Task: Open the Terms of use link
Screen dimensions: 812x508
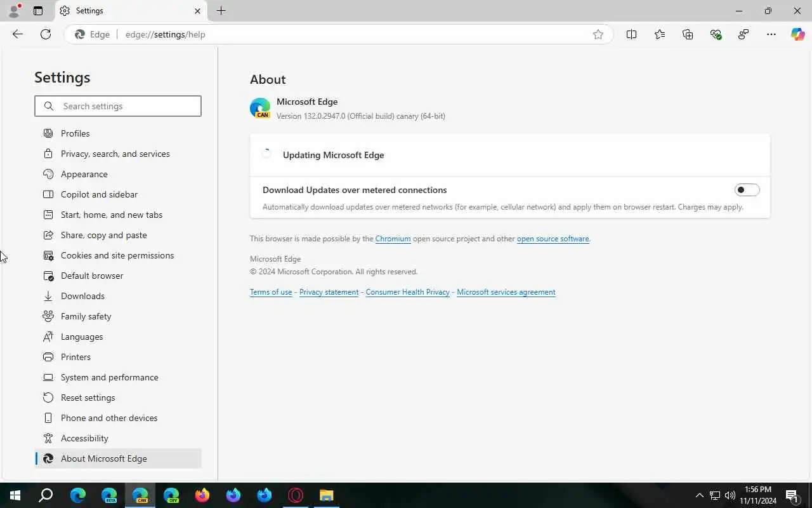Action: click(271, 292)
